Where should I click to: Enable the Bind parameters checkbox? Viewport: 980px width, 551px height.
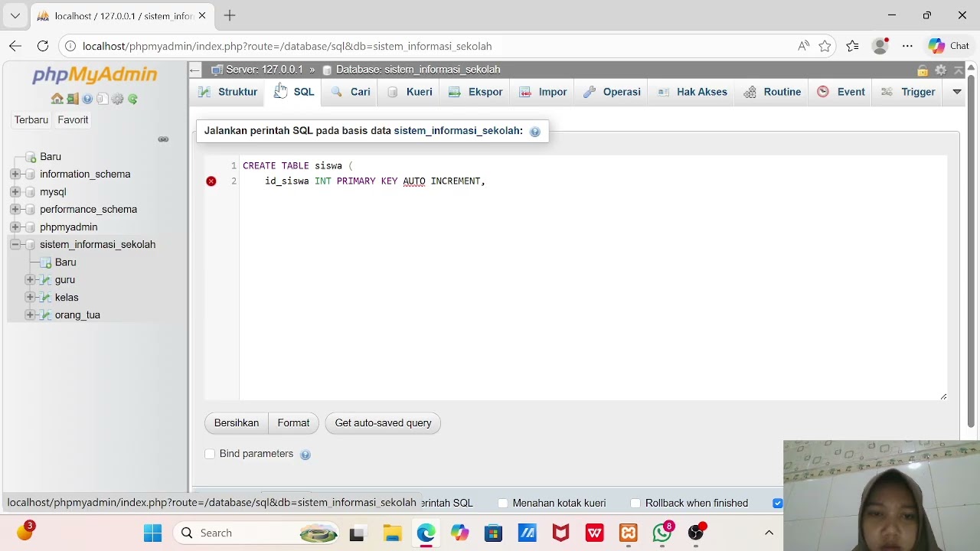click(210, 454)
